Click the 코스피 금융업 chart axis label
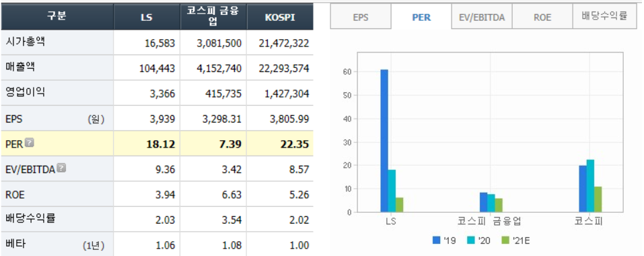 pos(490,222)
